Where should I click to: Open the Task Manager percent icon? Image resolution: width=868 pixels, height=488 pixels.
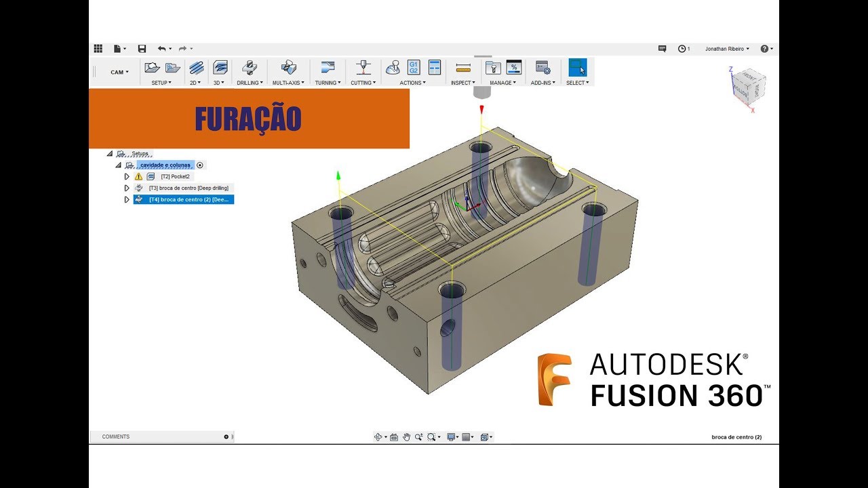(514, 67)
